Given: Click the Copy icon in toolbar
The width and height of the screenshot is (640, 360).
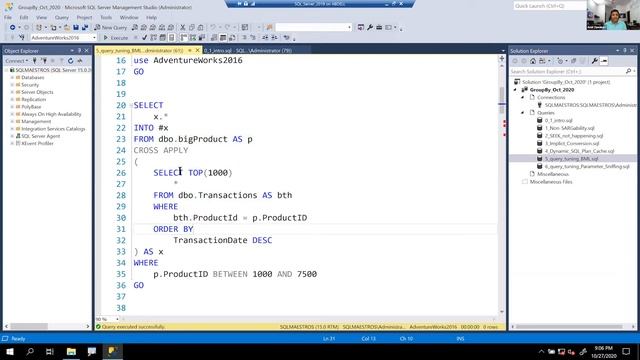Looking at the screenshot, I should tap(191, 27).
